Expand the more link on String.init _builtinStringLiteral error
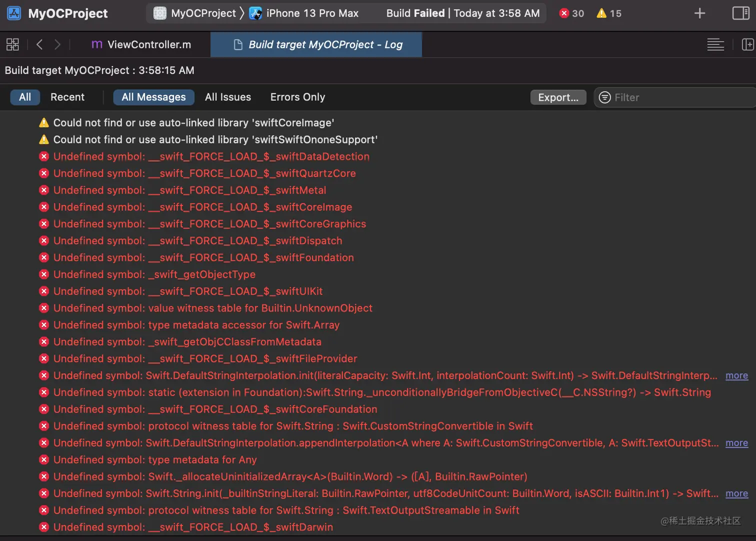Image resolution: width=756 pixels, height=541 pixels. pyautogui.click(x=736, y=493)
